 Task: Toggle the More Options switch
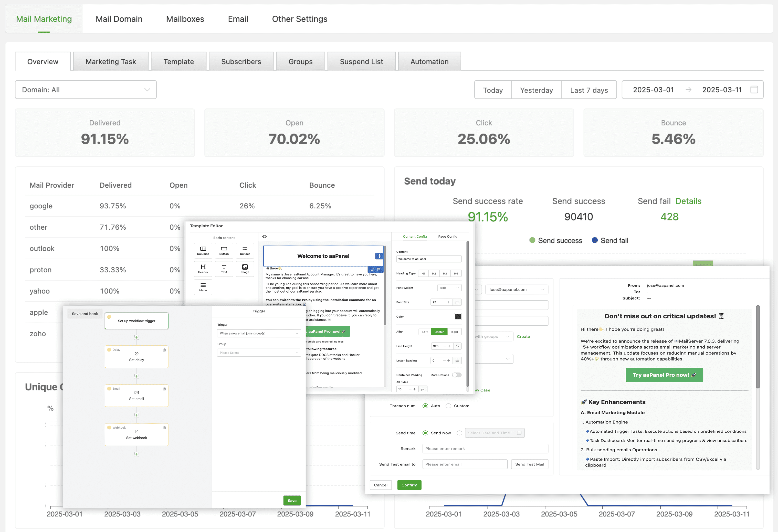point(457,375)
